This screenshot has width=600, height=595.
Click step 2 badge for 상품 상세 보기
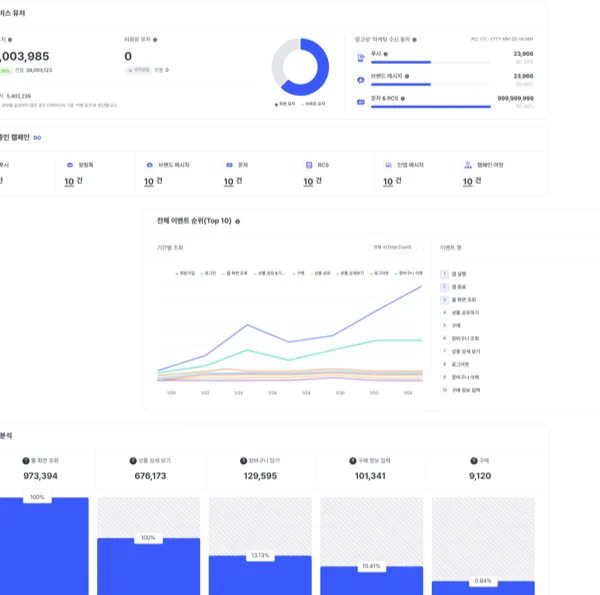(133, 461)
